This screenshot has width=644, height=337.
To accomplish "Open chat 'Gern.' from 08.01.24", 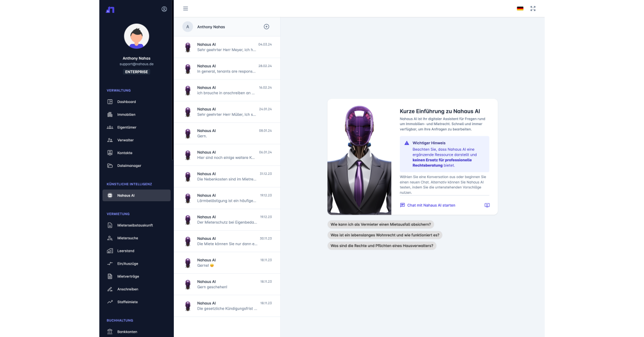I will tap(227, 134).
